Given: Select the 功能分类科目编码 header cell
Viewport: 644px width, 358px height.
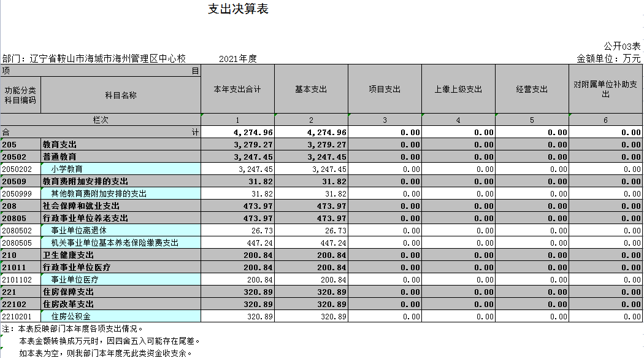Looking at the screenshot, I should pos(20,95).
